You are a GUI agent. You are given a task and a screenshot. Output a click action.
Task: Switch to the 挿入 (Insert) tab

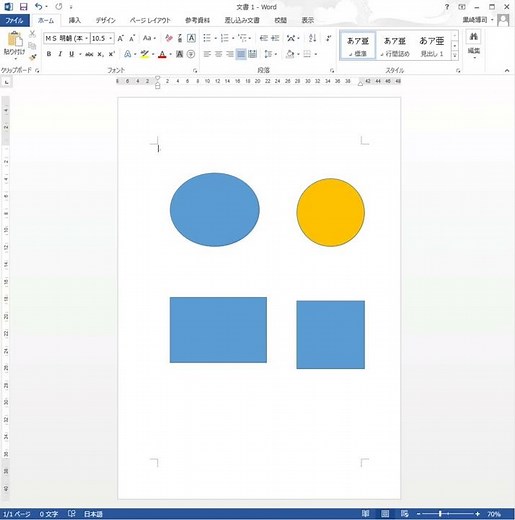click(x=75, y=20)
